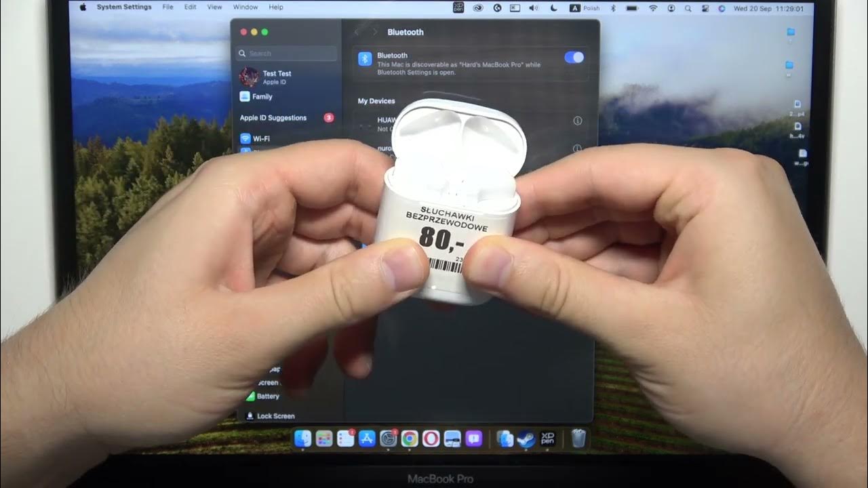Open Battery settings in the sidebar
This screenshot has height=488, width=868.
(269, 396)
